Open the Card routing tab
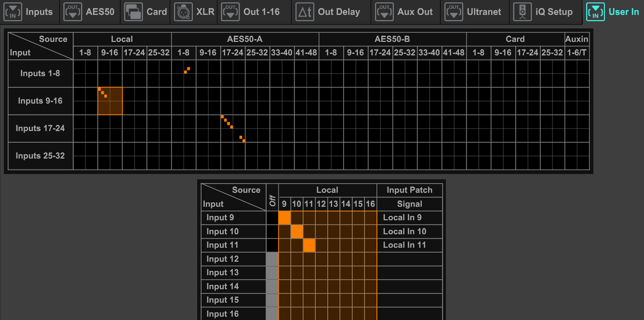The image size is (644, 320). tap(146, 12)
